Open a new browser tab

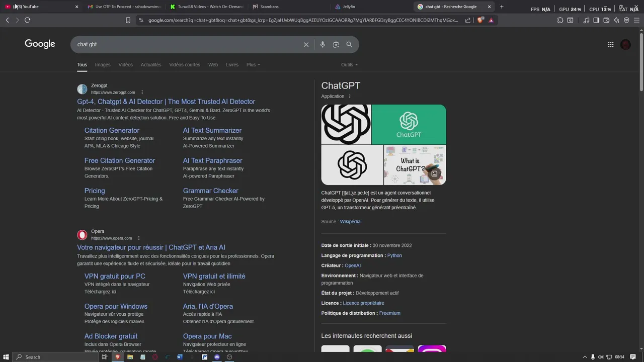click(x=502, y=7)
